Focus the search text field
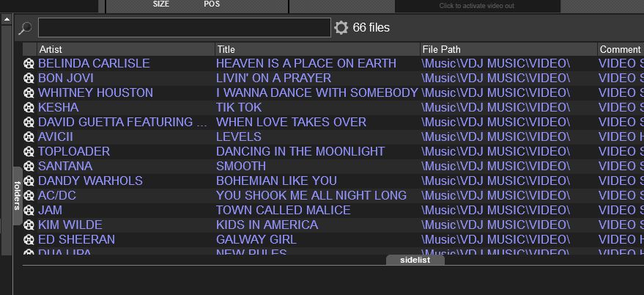 pyautogui.click(x=185, y=28)
